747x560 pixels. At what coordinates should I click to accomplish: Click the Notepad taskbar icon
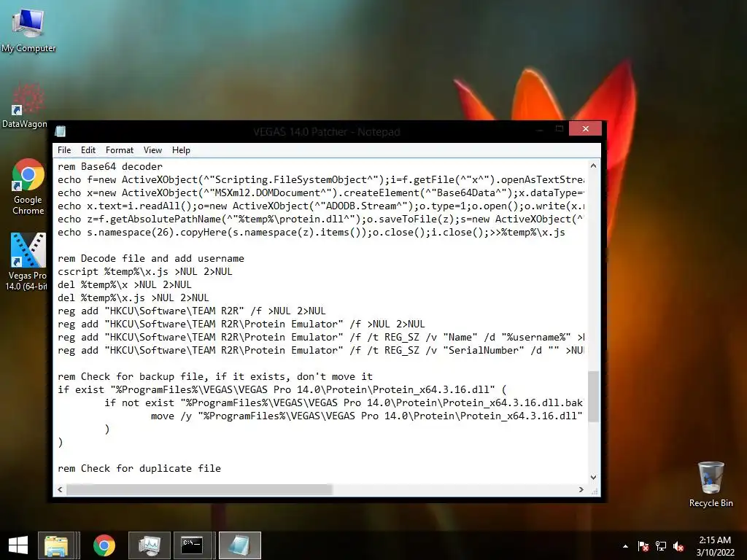pos(240,545)
